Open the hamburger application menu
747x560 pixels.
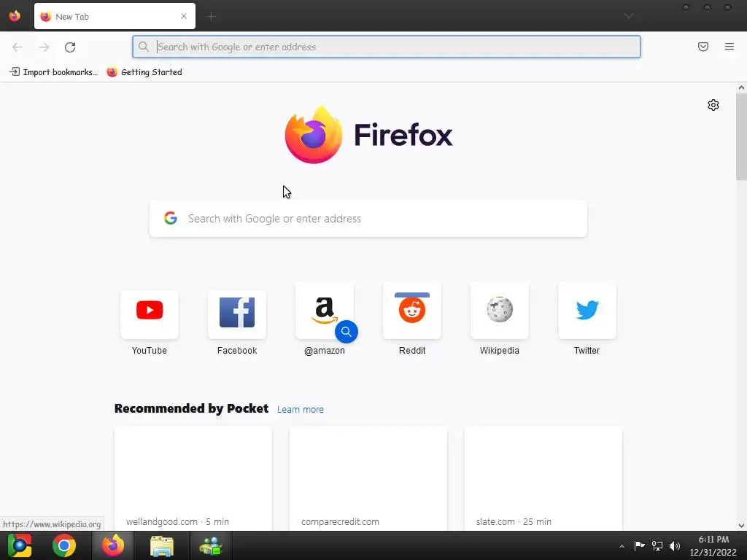729,47
